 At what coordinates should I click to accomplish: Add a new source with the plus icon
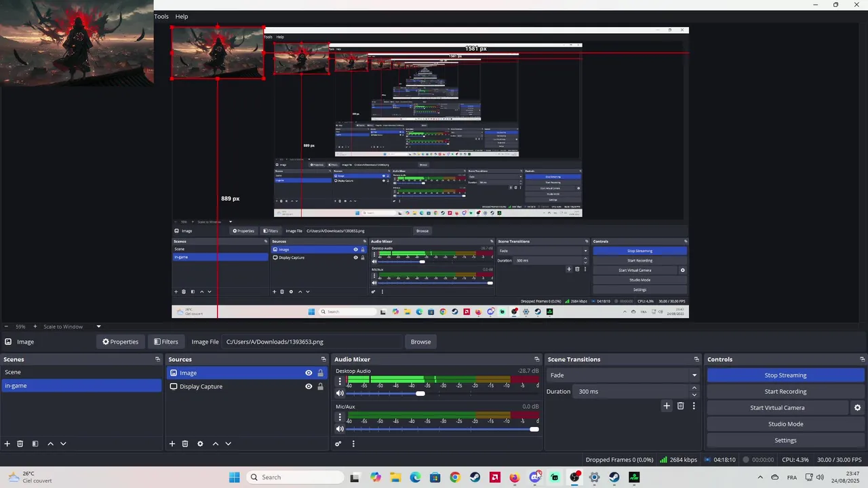tap(172, 444)
